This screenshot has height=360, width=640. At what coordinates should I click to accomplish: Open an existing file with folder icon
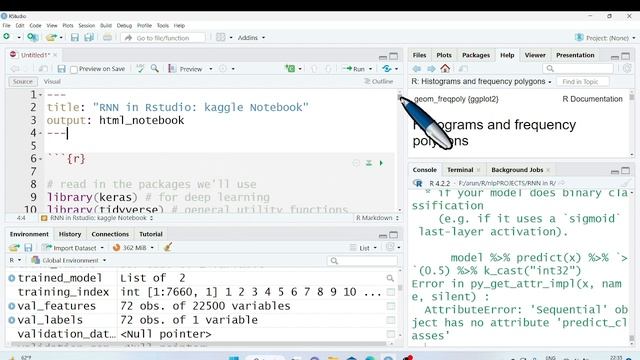point(51,38)
